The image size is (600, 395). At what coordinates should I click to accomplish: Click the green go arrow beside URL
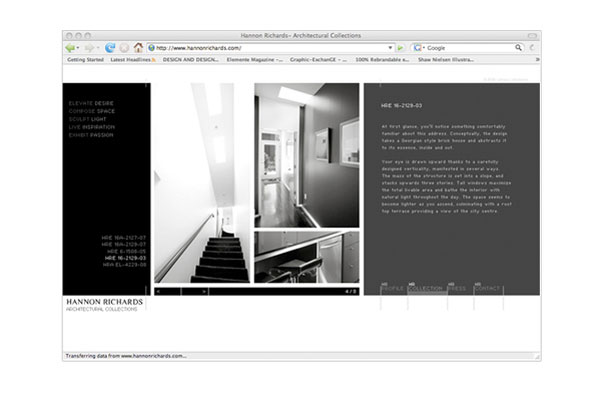pyautogui.click(x=400, y=48)
